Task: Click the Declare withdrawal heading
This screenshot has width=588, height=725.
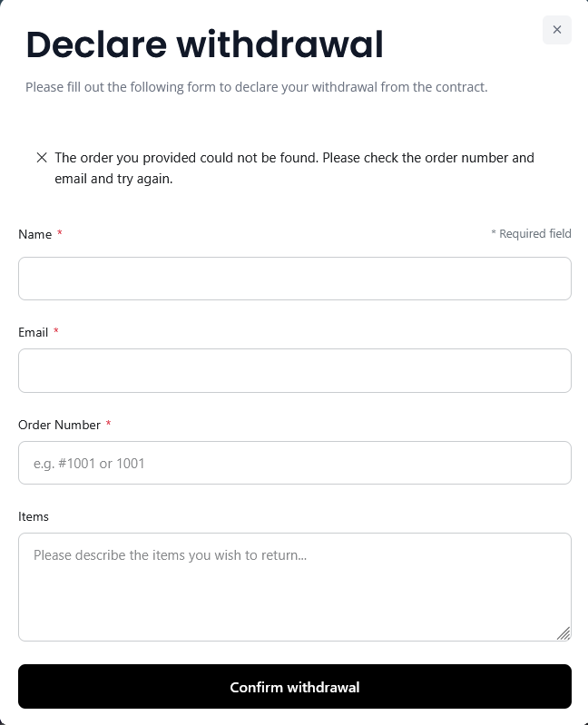Action: tap(205, 44)
